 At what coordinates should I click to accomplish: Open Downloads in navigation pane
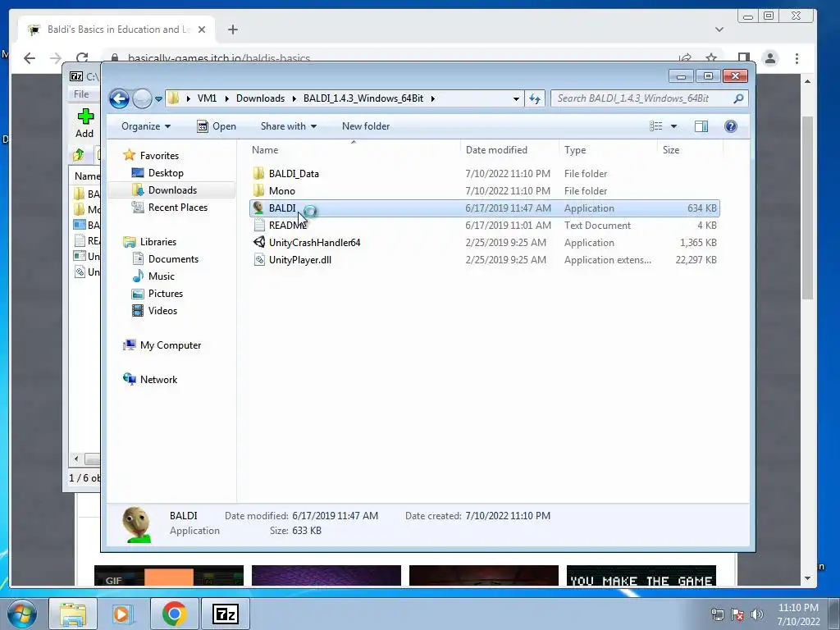[x=172, y=190]
